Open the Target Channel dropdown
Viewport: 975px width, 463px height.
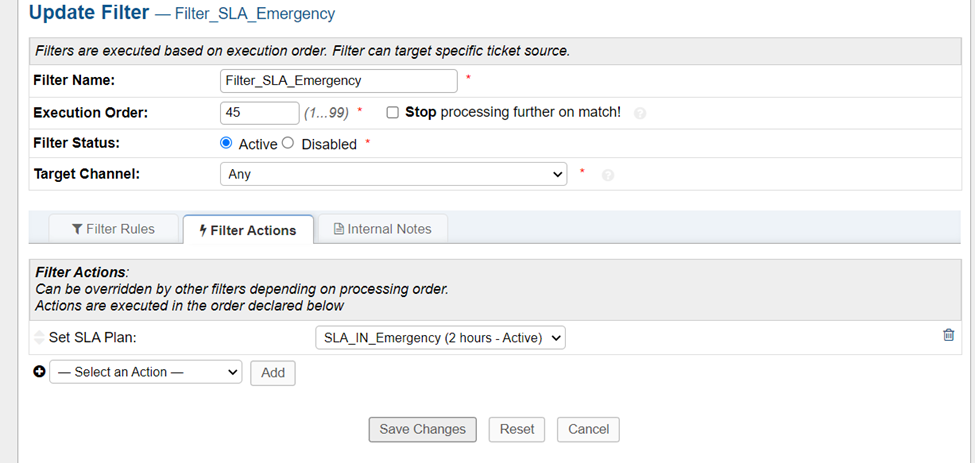click(x=393, y=174)
